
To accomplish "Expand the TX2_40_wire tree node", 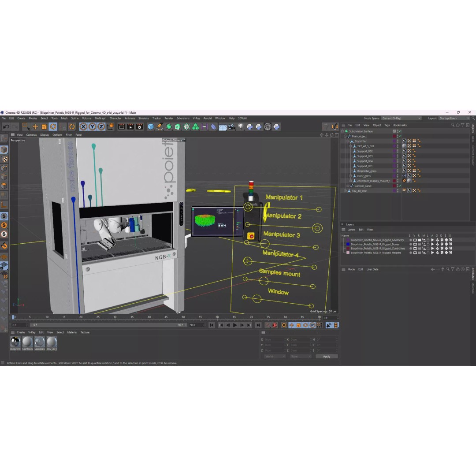I will 345,191.
